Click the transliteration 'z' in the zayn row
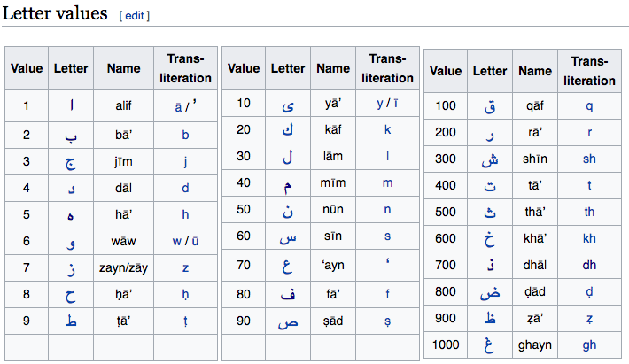Screen dimensions: 629x364 pos(185,267)
